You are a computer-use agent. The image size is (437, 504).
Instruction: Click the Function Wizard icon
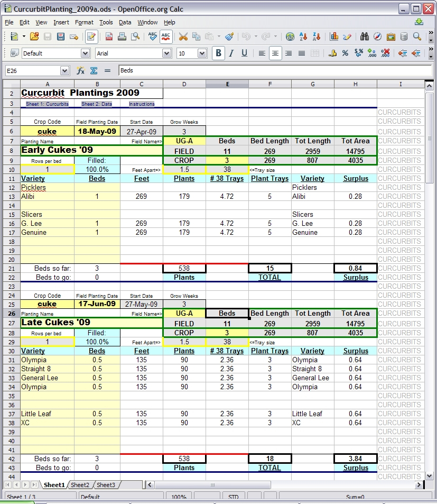coord(80,70)
